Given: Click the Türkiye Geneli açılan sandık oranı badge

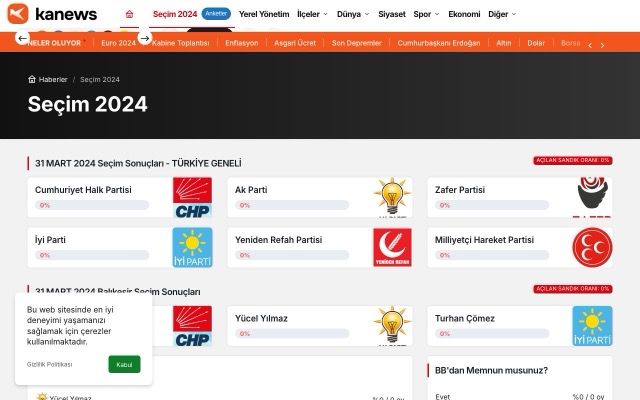Looking at the screenshot, I should (573, 160).
